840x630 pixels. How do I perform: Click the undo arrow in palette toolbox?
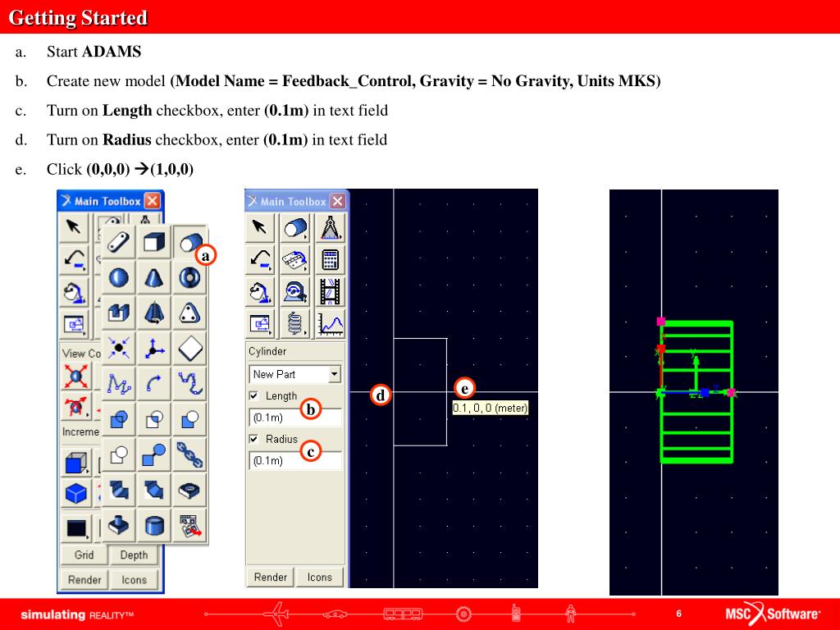tap(75, 259)
